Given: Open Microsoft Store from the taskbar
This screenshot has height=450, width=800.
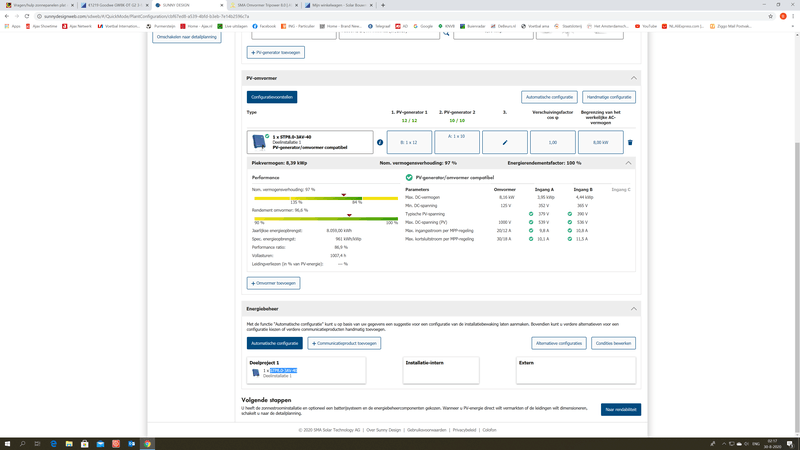Looking at the screenshot, I should 85,444.
